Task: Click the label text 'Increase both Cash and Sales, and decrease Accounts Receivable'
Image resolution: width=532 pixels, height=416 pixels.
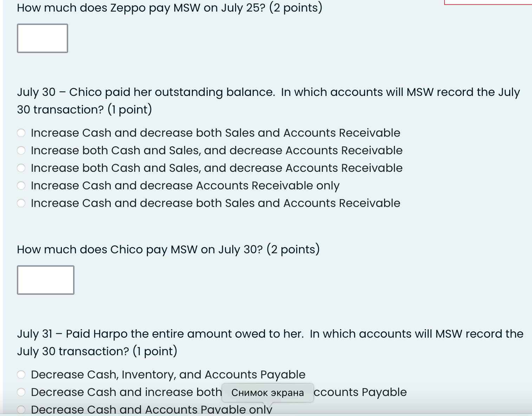Action: tap(216, 150)
